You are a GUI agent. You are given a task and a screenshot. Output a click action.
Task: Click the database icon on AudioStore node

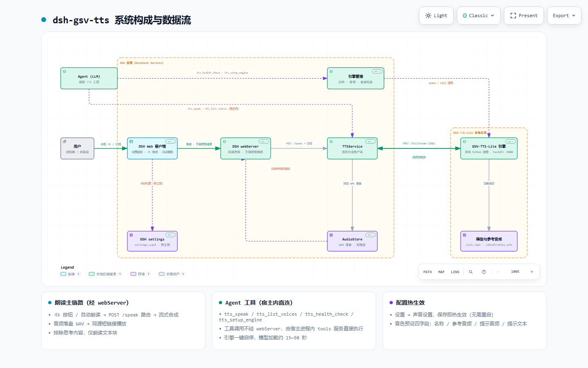pos(331,235)
